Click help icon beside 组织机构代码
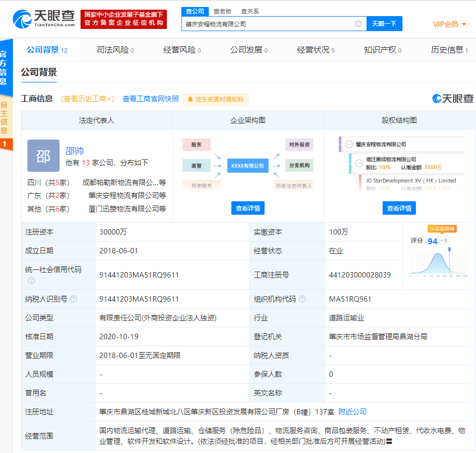The width and height of the screenshot is (476, 453). click(302, 299)
